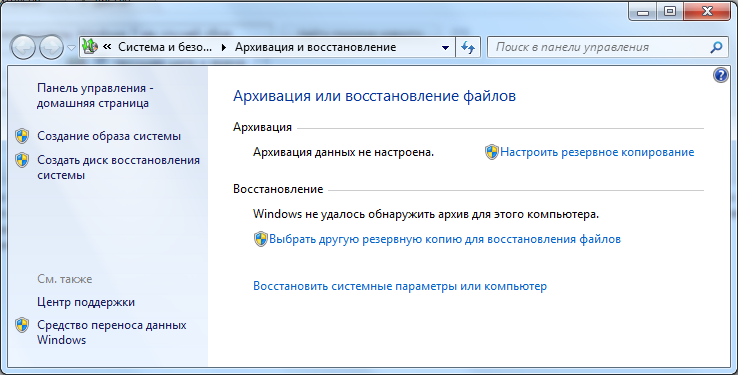
Task: Click shield icon next to 'Выбрать другую резервную копию'
Action: point(260,239)
